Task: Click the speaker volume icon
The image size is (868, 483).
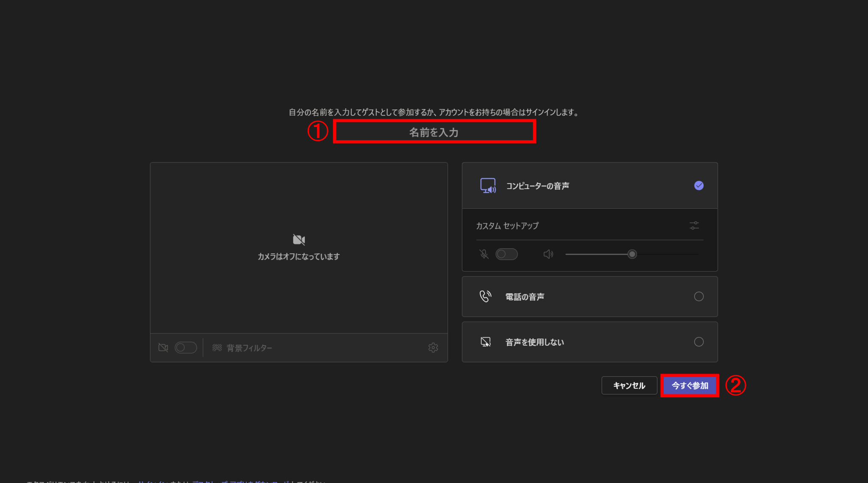Action: (x=548, y=254)
